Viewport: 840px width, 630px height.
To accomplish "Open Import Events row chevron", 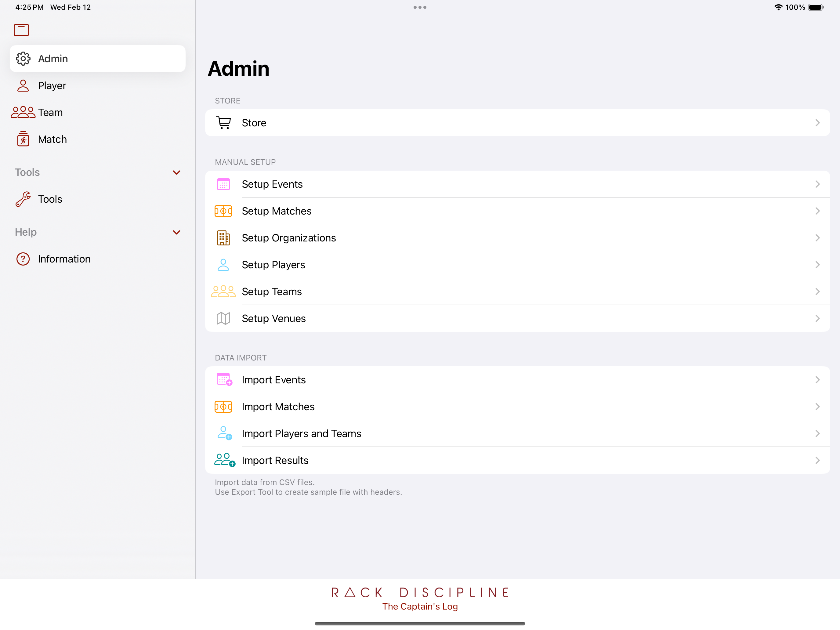I will (818, 380).
